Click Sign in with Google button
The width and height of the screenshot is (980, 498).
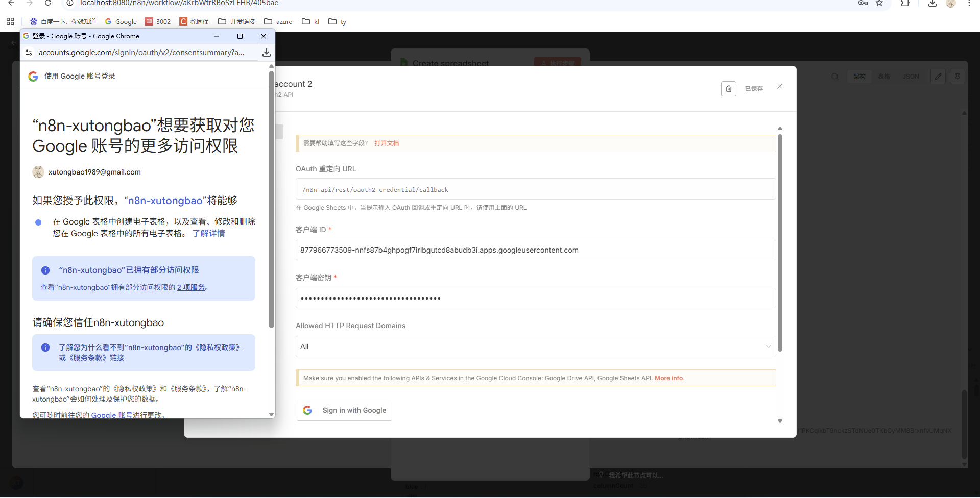click(344, 410)
